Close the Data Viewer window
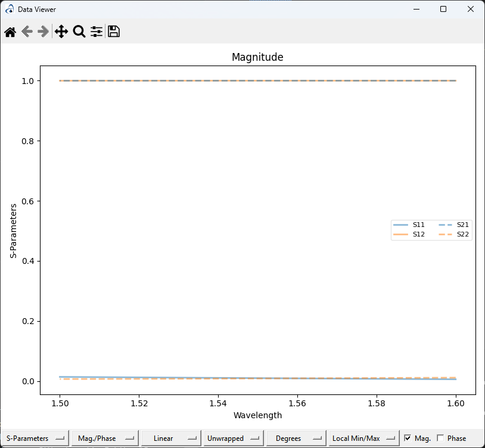485x448 pixels. [471, 10]
